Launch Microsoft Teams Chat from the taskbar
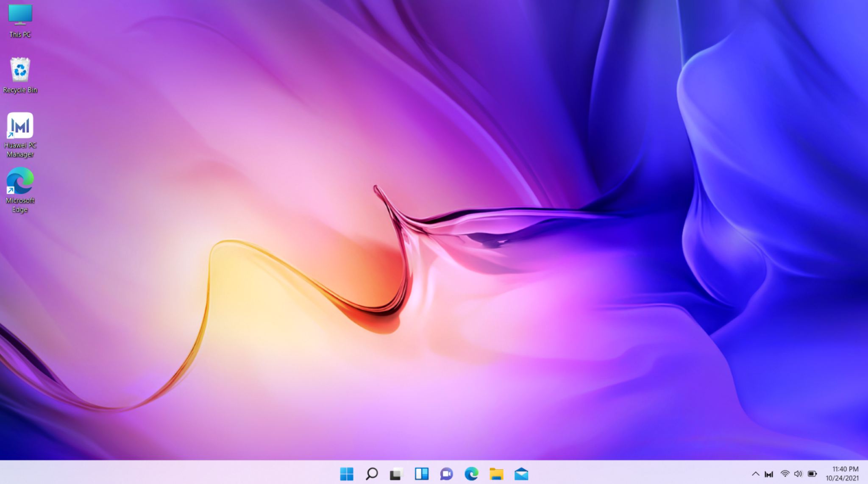The width and height of the screenshot is (868, 484). point(446,474)
